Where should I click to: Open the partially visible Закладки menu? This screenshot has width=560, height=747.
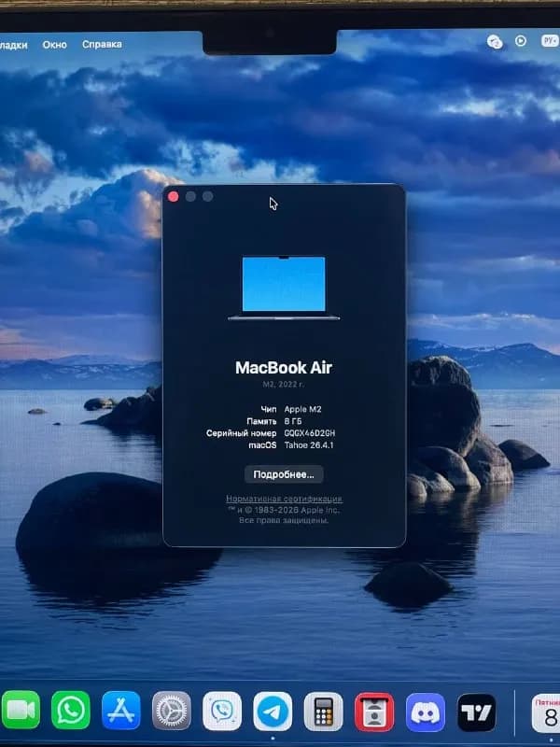[x=13, y=45]
